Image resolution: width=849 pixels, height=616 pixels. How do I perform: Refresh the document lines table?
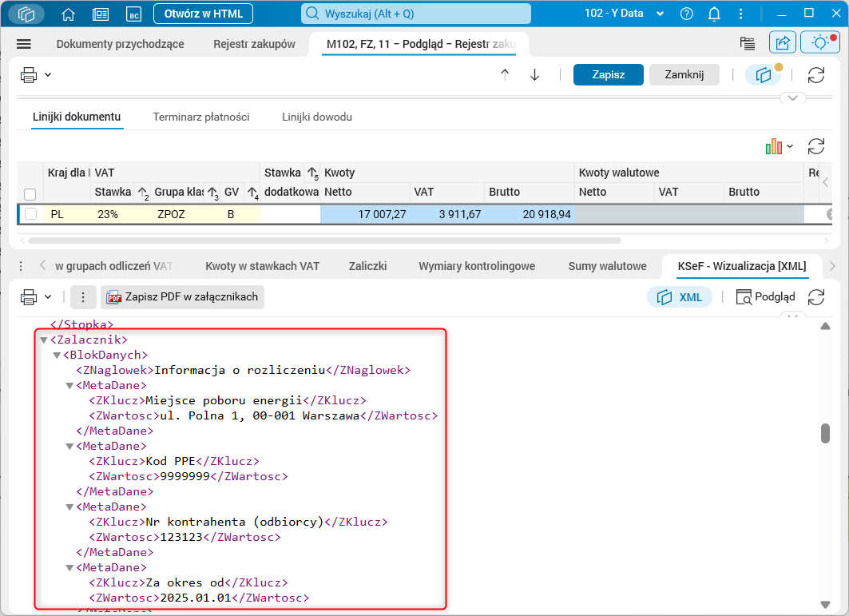coord(816,146)
